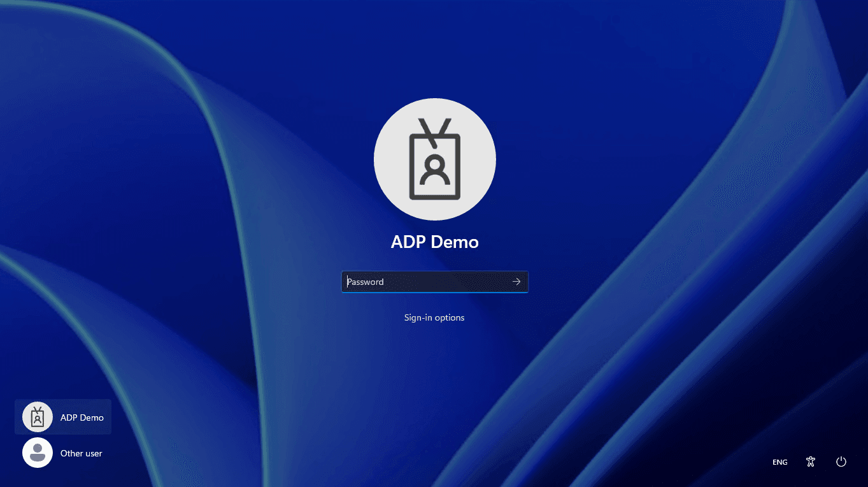Click the Other user silhouette avatar
Viewport: 868px width, 487px height.
(x=38, y=453)
